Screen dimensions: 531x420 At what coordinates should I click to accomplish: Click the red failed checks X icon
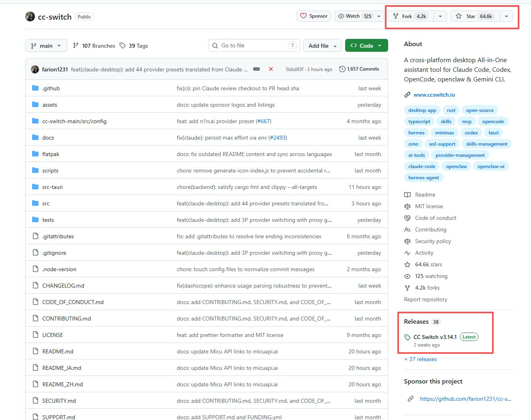click(x=271, y=69)
